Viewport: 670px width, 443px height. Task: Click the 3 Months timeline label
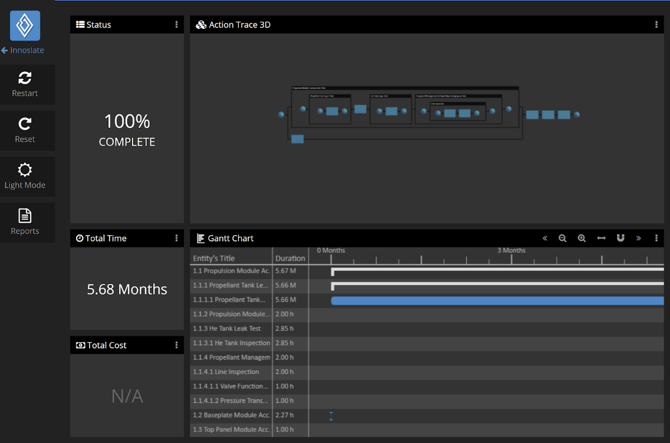click(511, 251)
